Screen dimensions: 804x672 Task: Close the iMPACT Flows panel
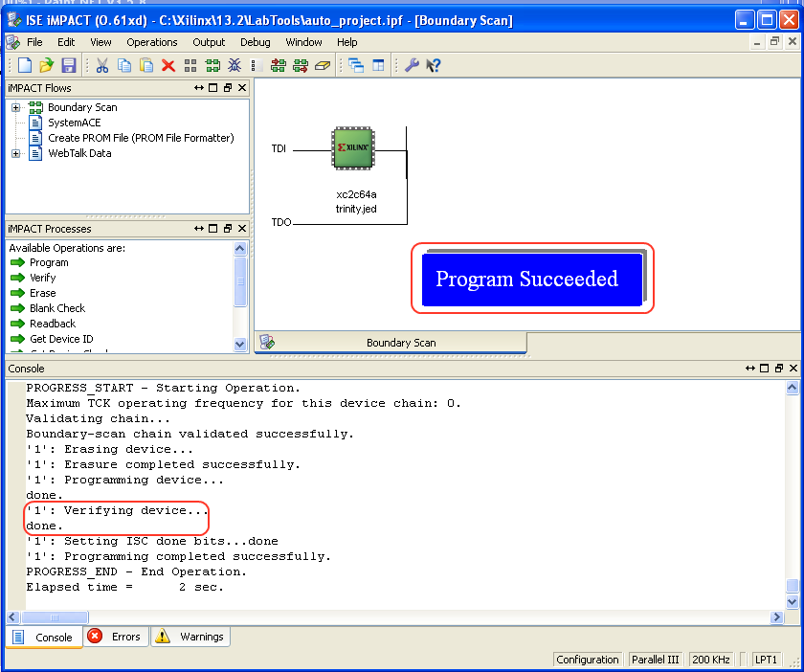242,88
